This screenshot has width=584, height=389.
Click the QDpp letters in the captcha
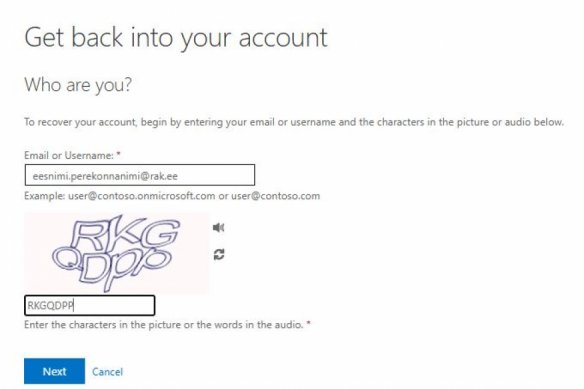(111, 265)
